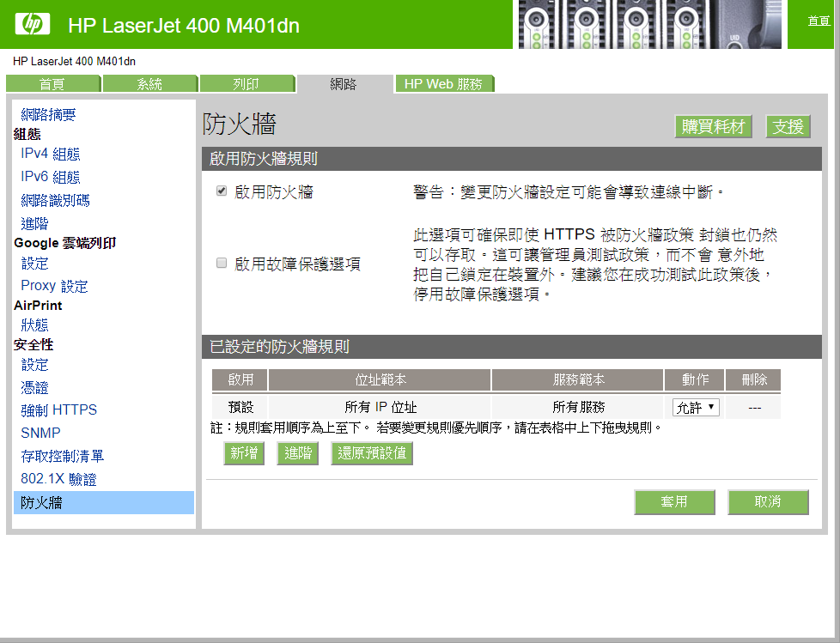This screenshot has height=643, width=840.
Task: Open 網路識別碼 link
Action: (x=55, y=200)
